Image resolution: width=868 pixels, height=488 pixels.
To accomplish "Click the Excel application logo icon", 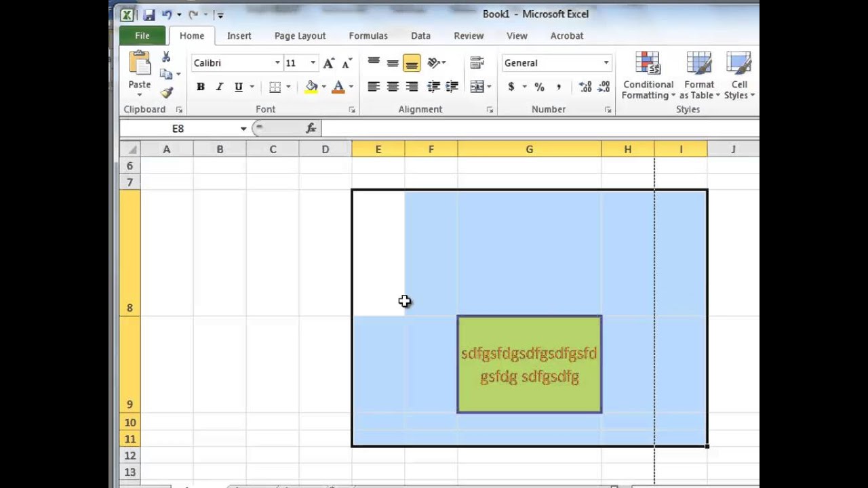I will tap(127, 14).
